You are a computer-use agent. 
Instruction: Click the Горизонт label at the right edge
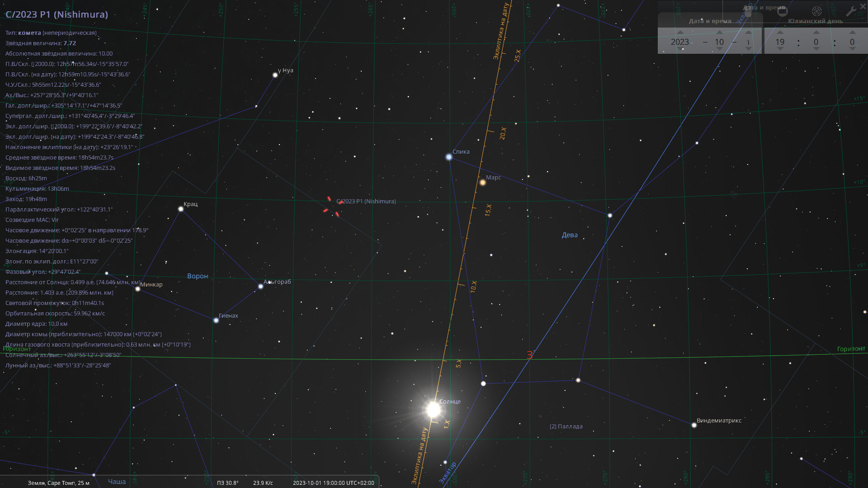tap(851, 349)
